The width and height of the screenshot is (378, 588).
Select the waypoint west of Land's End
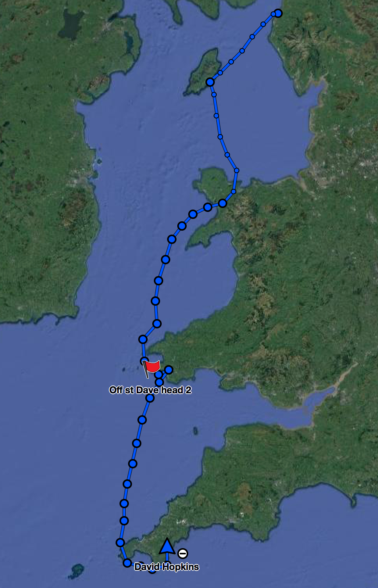[x=120, y=543]
